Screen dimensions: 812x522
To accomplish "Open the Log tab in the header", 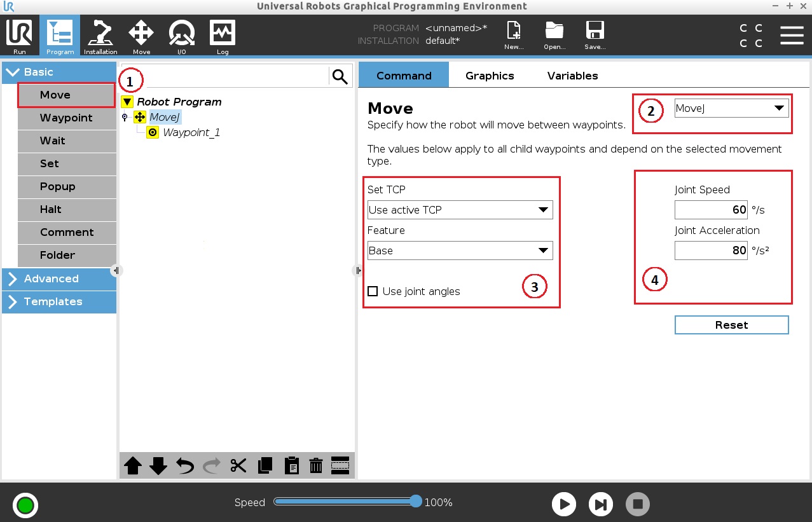I will (x=223, y=36).
